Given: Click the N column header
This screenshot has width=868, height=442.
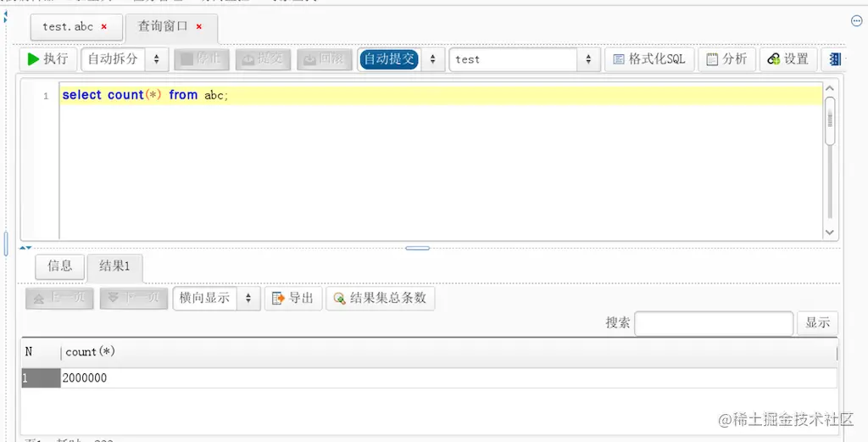Looking at the screenshot, I should (x=41, y=352).
